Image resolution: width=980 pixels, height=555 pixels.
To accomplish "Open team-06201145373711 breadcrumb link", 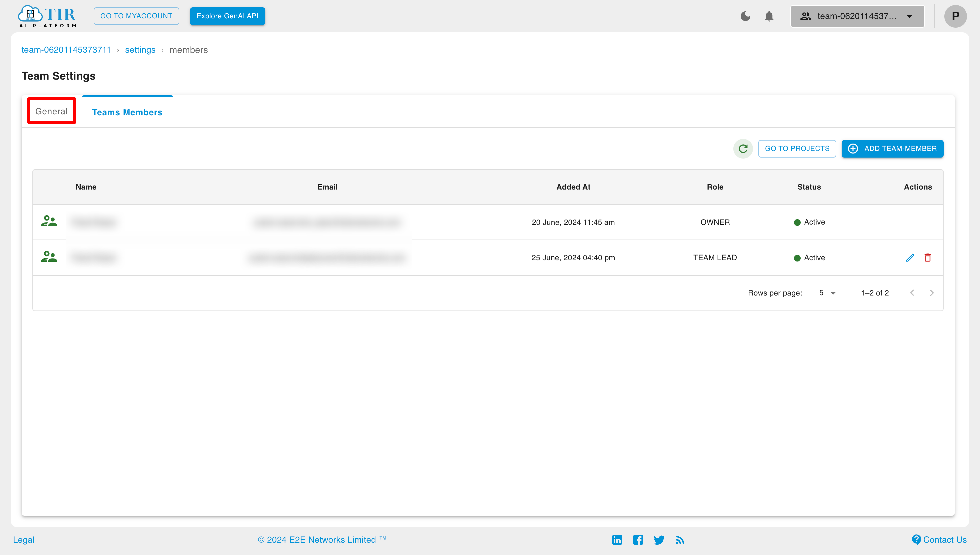I will [x=66, y=50].
